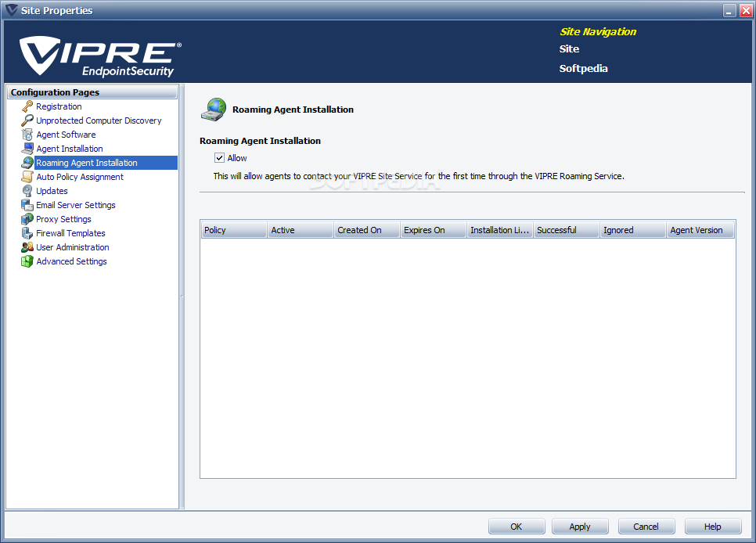This screenshot has height=543, width=756.
Task: Click the Email Server Settings icon
Action: click(27, 205)
